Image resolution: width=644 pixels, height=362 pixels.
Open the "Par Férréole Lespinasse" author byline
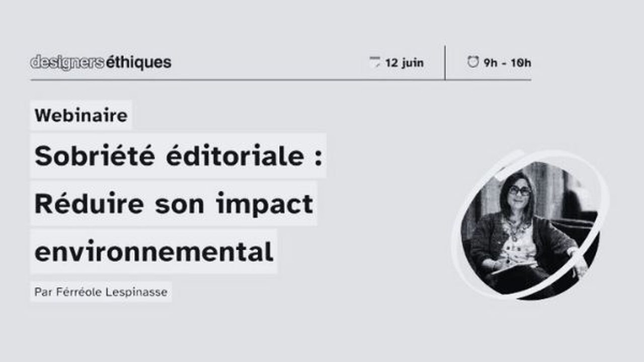click(101, 292)
